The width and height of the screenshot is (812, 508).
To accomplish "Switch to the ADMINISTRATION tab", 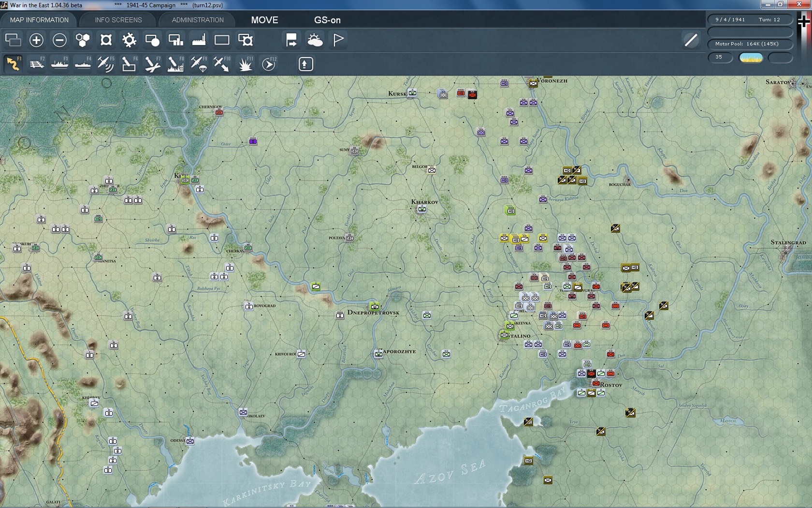I will pos(198,20).
